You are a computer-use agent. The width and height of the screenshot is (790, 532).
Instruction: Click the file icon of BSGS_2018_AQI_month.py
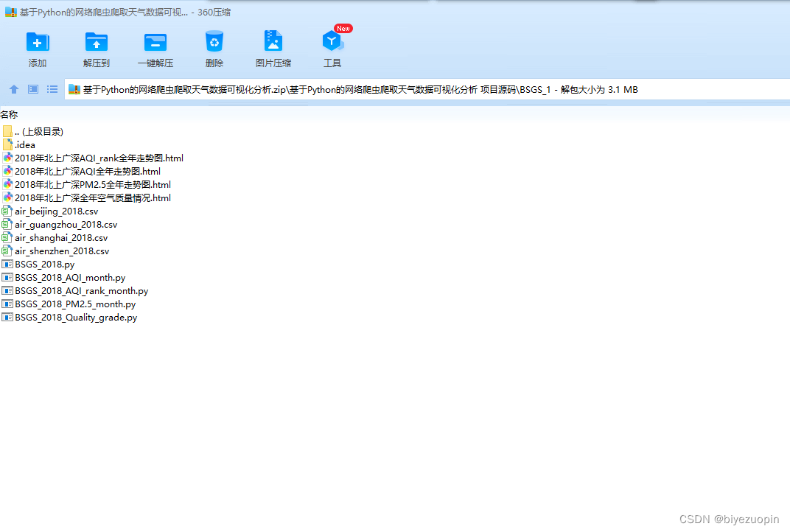[x=7, y=277]
